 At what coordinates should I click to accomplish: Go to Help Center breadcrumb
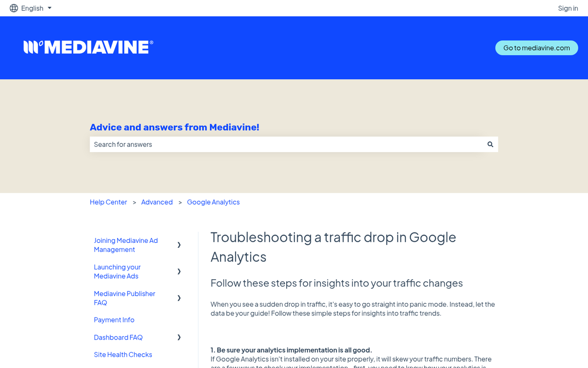[x=108, y=202]
